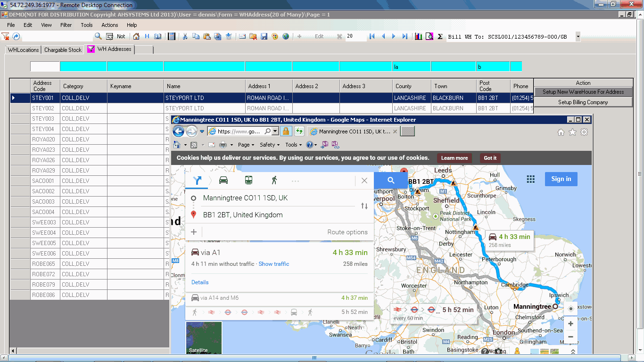
Task: Click Setup New WareHouse For Address button
Action: coord(583,92)
